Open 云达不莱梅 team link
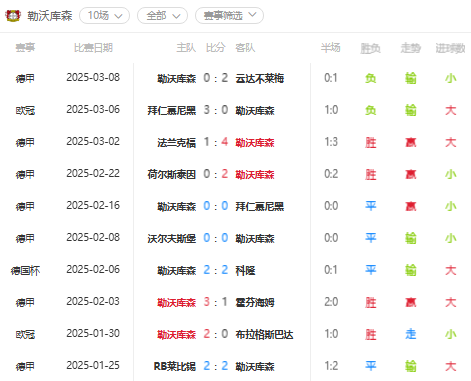 pos(260,78)
